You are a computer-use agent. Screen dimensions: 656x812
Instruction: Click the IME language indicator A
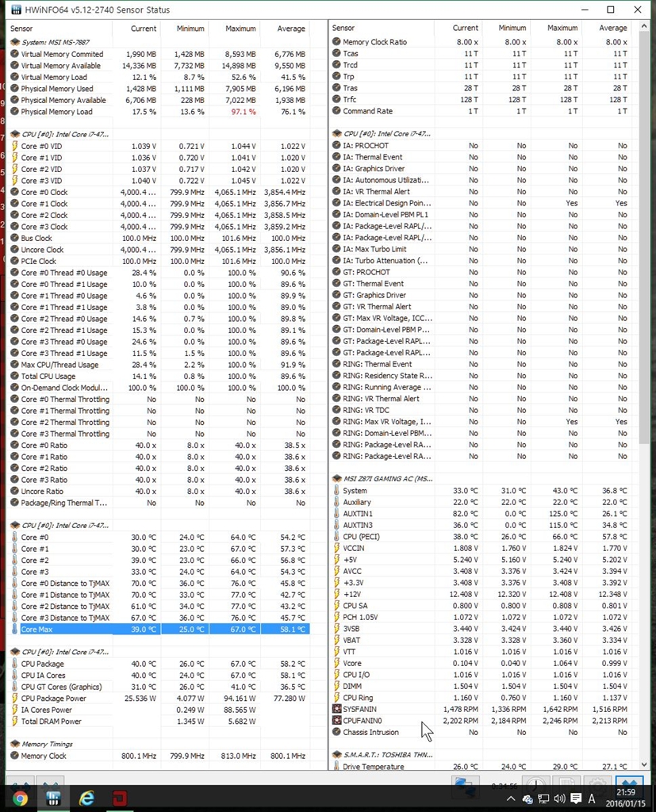pyautogui.click(x=591, y=799)
